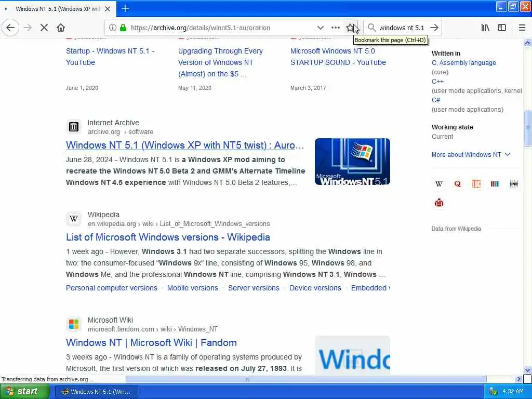Select Windows NT 5.1 taskbar button
The width and height of the screenshot is (532, 399).
point(96,392)
